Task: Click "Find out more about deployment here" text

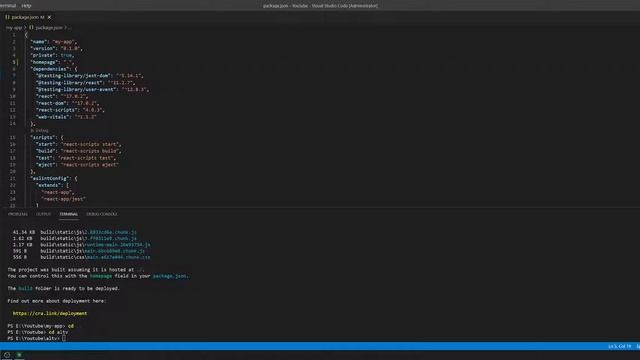Action: pyautogui.click(x=57, y=301)
